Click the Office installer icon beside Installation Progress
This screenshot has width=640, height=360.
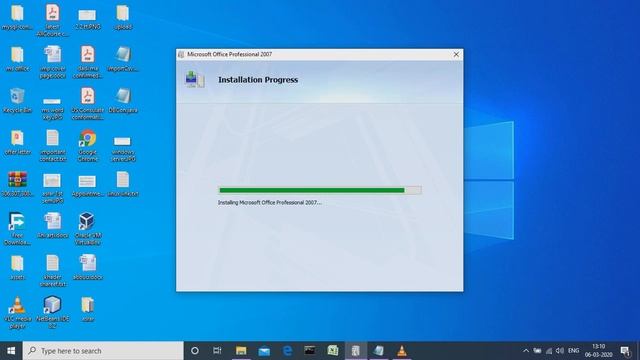click(195, 79)
